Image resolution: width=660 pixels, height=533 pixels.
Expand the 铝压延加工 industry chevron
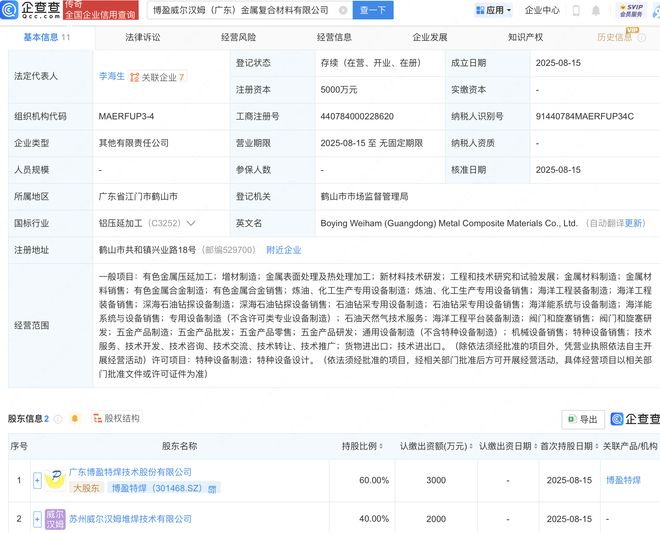(191, 223)
